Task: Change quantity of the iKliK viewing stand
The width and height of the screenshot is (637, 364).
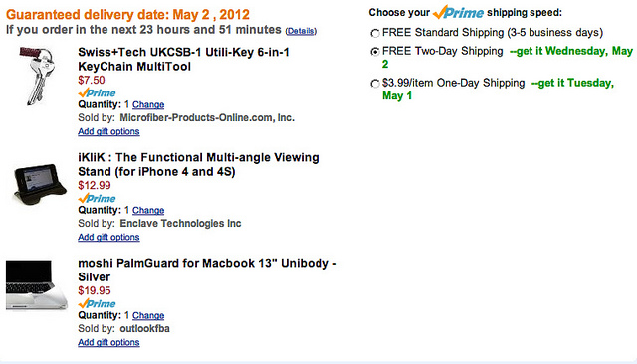Action: click(148, 210)
